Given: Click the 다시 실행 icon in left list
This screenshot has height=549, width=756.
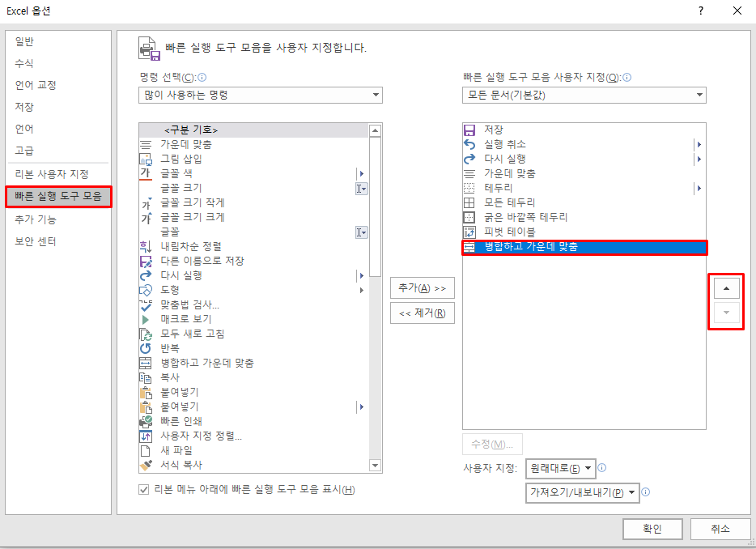Looking at the screenshot, I should [146, 275].
